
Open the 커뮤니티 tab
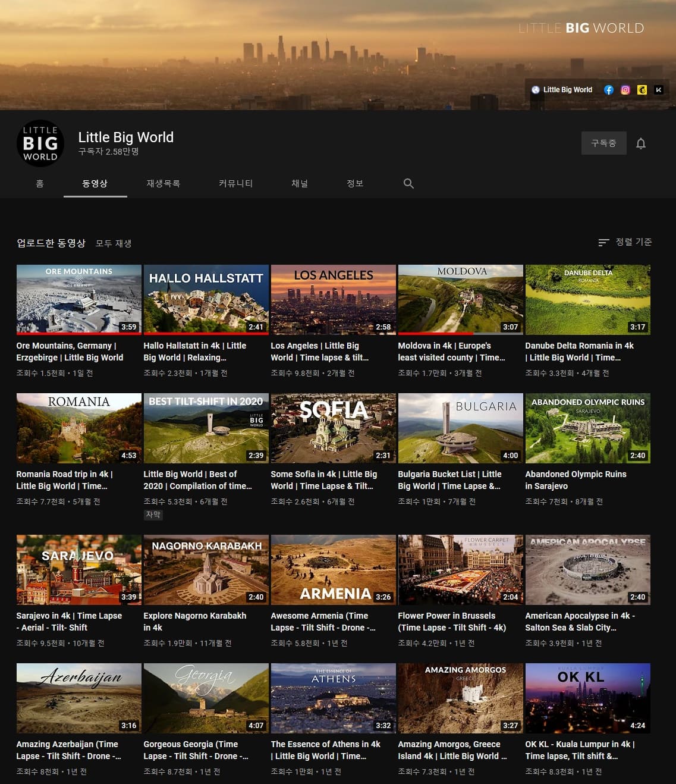pos(235,183)
